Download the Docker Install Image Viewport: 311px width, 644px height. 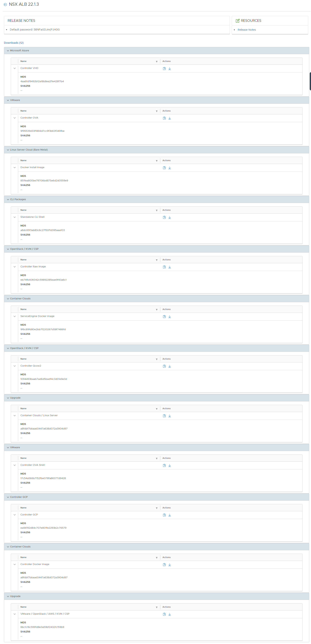click(169, 168)
